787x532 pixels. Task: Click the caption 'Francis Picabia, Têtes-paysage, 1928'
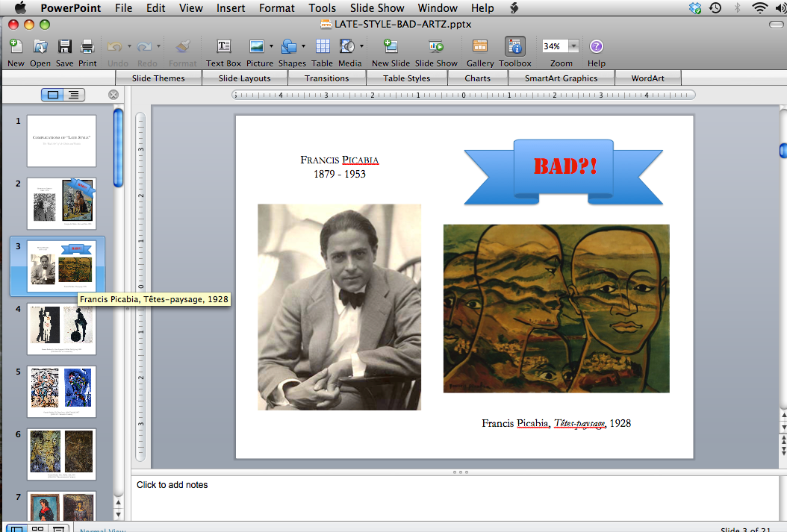pyautogui.click(x=556, y=423)
